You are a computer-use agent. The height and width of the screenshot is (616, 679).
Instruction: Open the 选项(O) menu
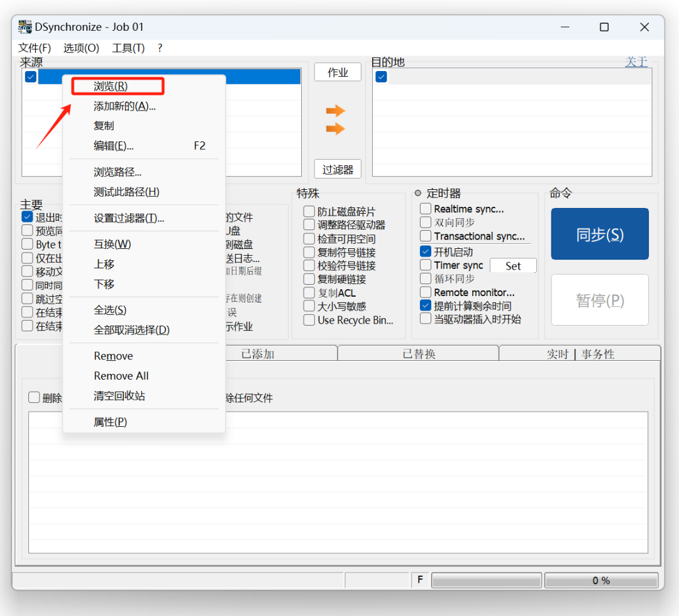(81, 48)
